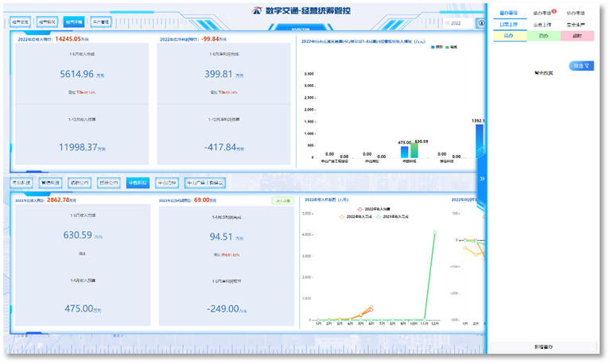Click the digital traffic logo icon in header
Image resolution: width=610 pixels, height=364 pixels.
point(256,10)
